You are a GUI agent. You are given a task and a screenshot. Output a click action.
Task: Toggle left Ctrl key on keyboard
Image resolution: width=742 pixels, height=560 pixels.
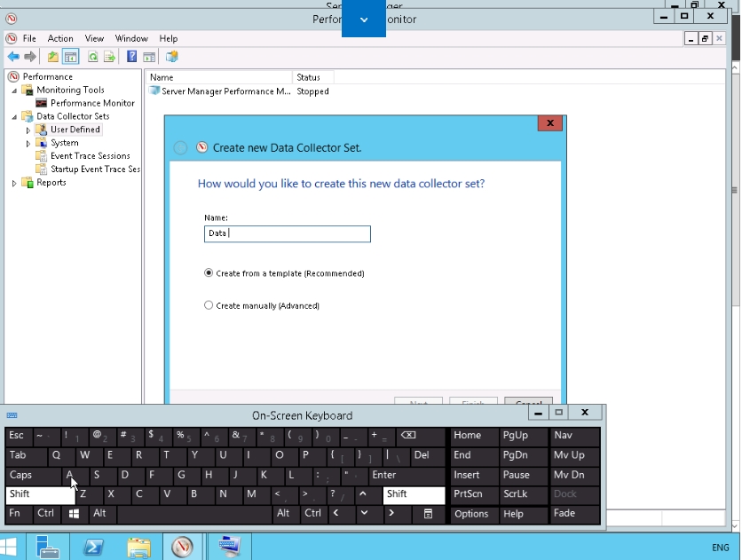(47, 514)
